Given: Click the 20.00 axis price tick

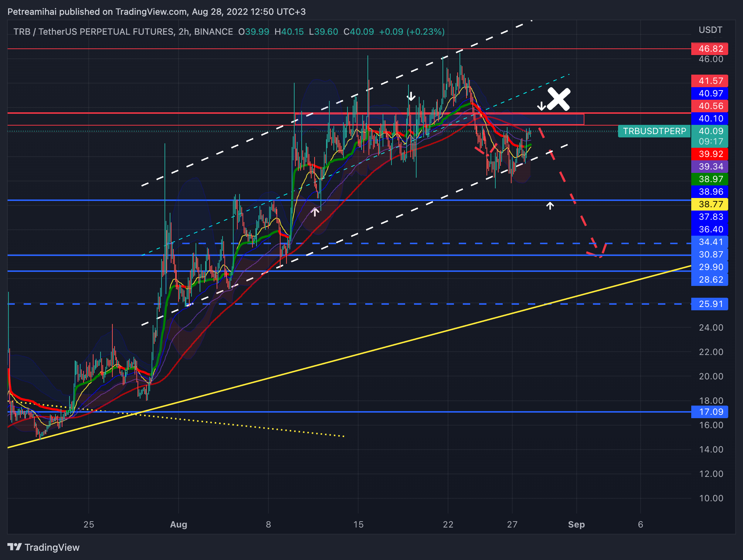Looking at the screenshot, I should (711, 376).
